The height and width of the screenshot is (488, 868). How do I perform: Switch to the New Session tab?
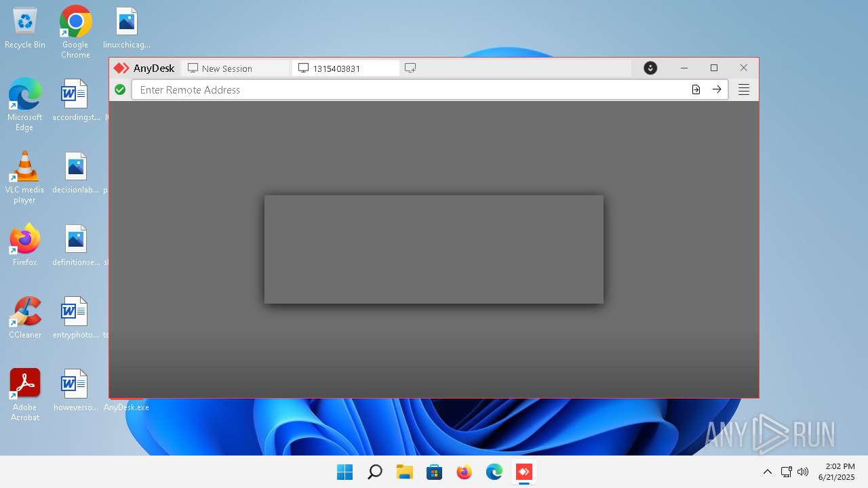235,68
